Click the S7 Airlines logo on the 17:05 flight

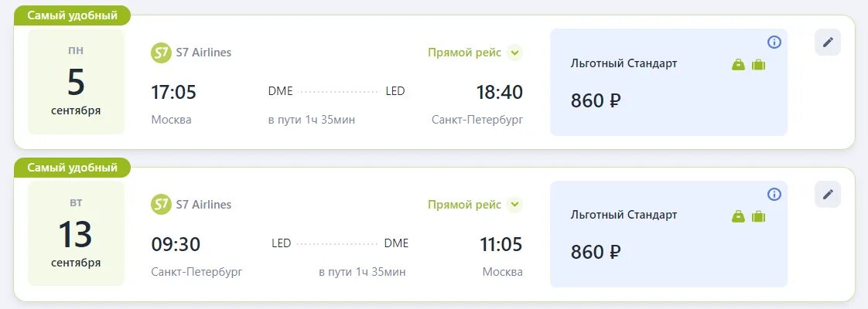pyautogui.click(x=161, y=53)
